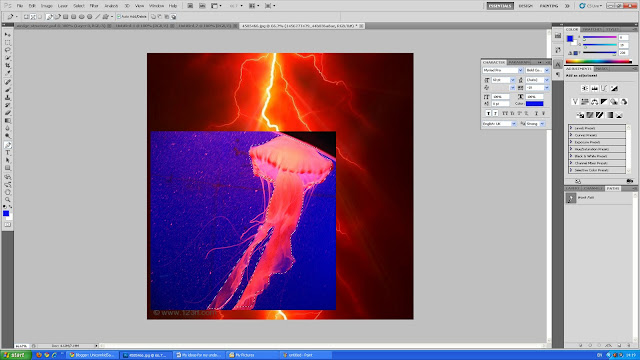Toggle Underline in Character panel
640x360 pixels.
pyautogui.click(x=536, y=113)
